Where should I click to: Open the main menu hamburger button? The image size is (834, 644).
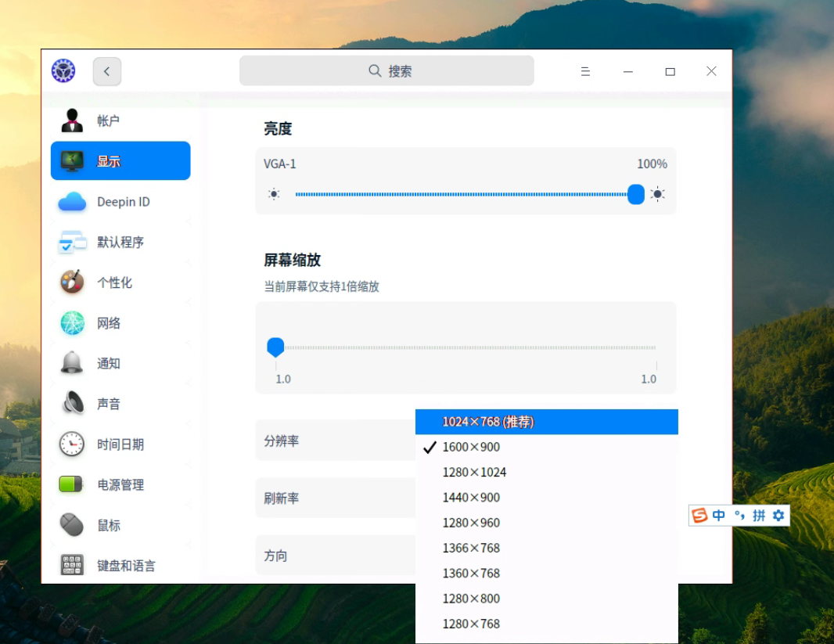pyautogui.click(x=585, y=71)
